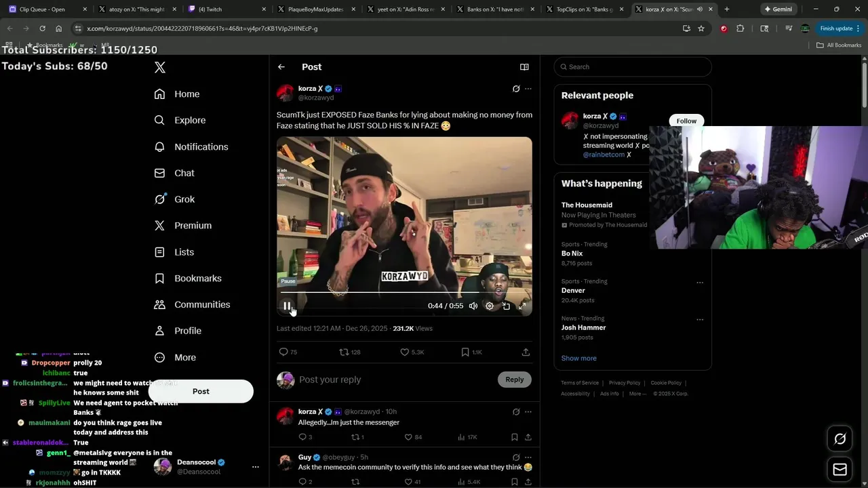Open the floating messages envelope button
The image size is (868, 488).
(840, 470)
